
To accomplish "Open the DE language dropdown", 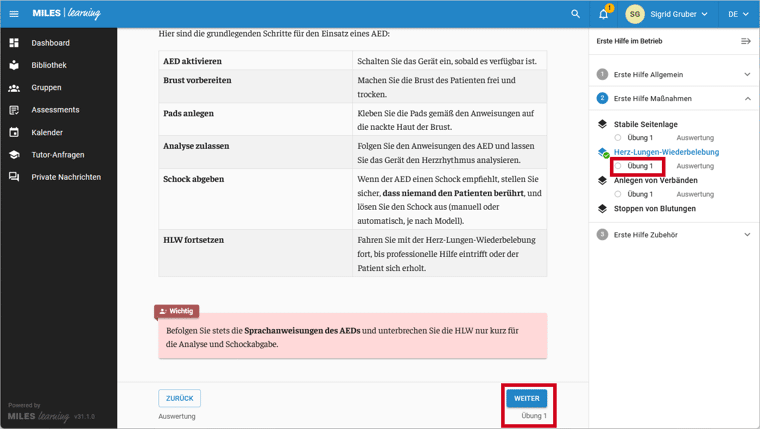I will click(738, 14).
